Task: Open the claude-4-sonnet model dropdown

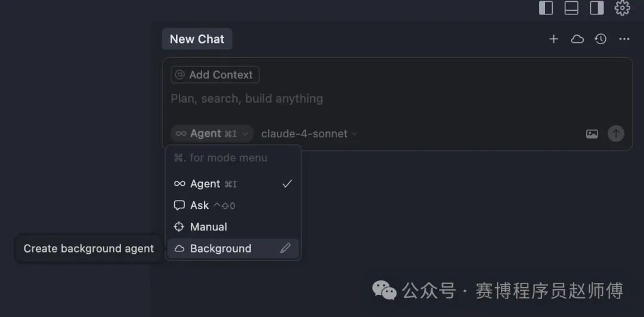Action: click(309, 134)
